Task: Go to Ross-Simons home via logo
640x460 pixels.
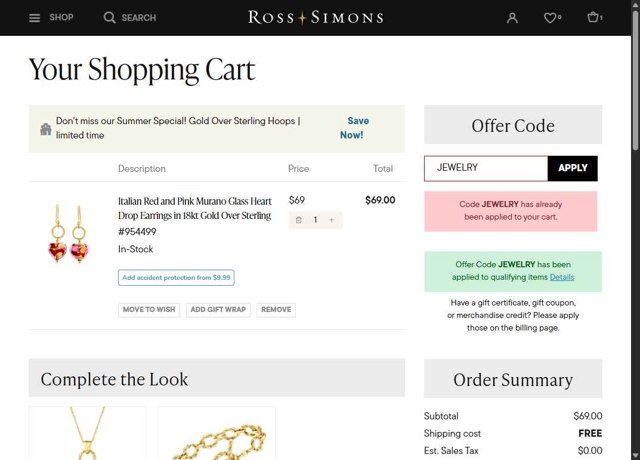Action: tap(316, 18)
